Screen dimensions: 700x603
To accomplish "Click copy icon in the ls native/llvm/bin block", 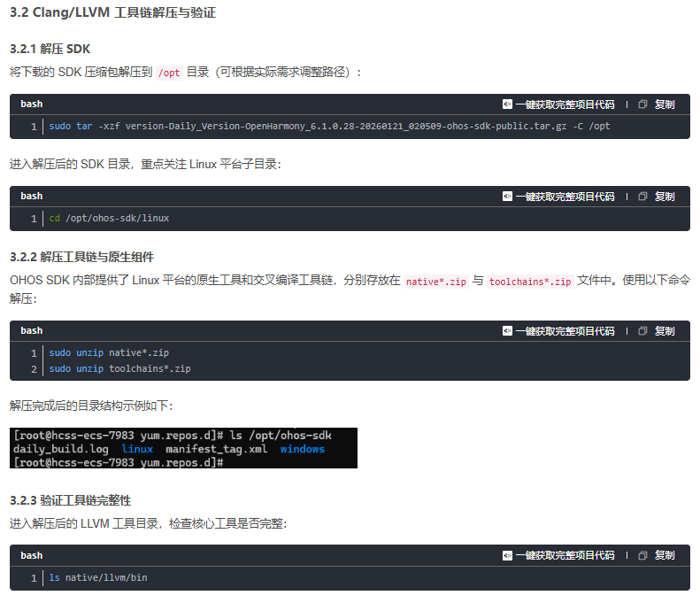I will [x=642, y=555].
